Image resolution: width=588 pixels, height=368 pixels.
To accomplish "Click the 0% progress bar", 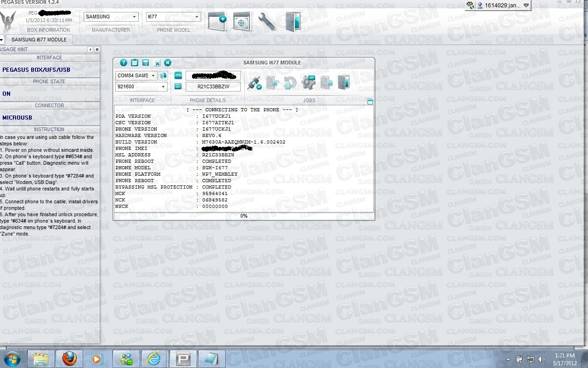I will pyautogui.click(x=244, y=216).
